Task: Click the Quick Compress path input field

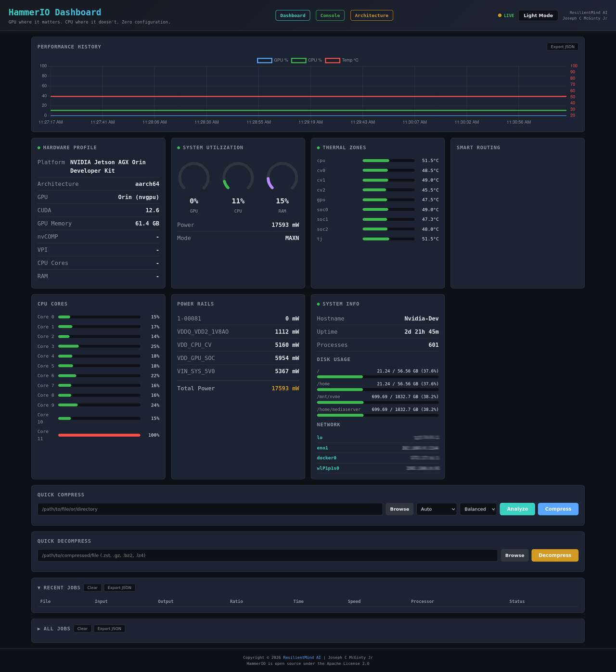Action: [x=210, y=509]
